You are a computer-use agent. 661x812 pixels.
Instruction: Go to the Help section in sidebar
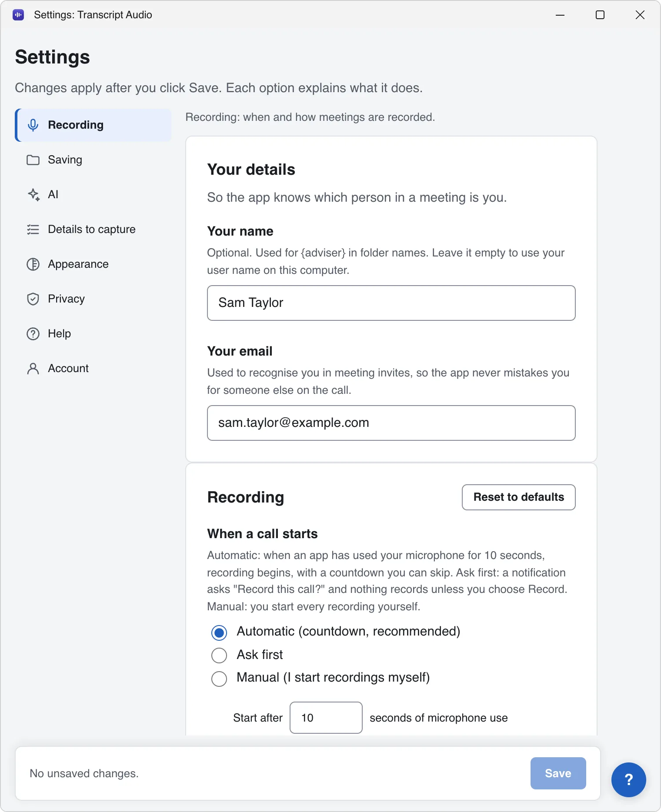(x=94, y=334)
